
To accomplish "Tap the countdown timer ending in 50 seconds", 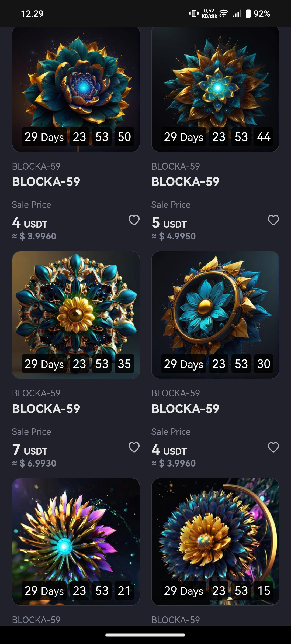I will point(78,137).
